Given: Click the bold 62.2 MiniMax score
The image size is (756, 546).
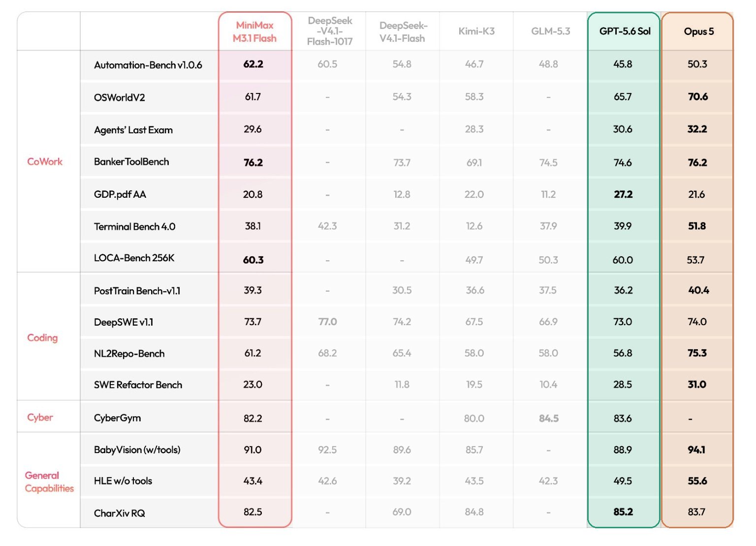Looking at the screenshot, I should [253, 64].
